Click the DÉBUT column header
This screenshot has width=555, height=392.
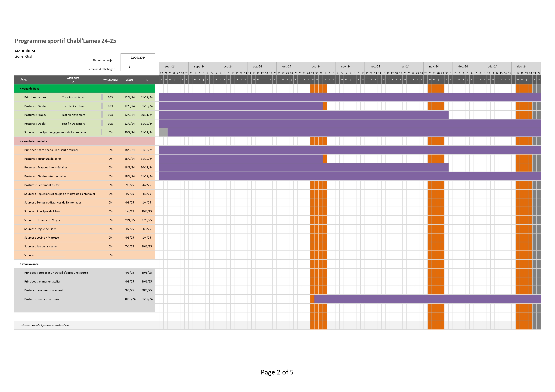(x=129, y=80)
